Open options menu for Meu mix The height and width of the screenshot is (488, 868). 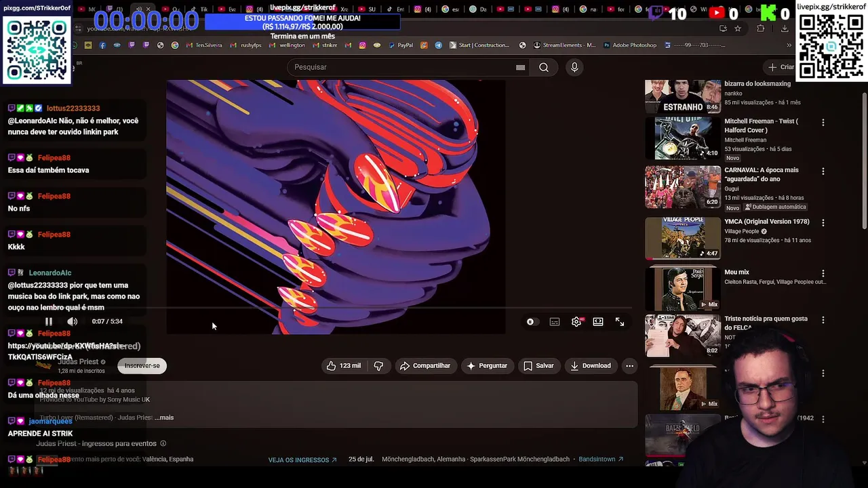823,274
